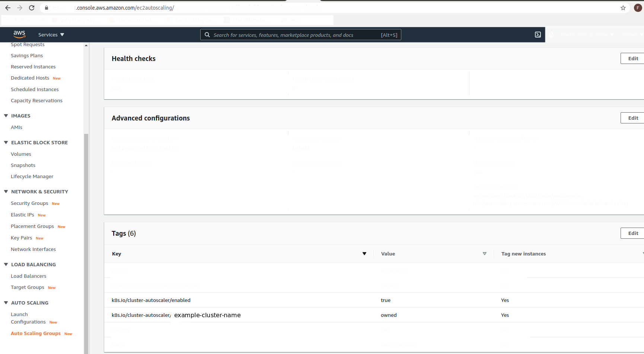
Task: Open Target Groups page
Action: coord(28,287)
